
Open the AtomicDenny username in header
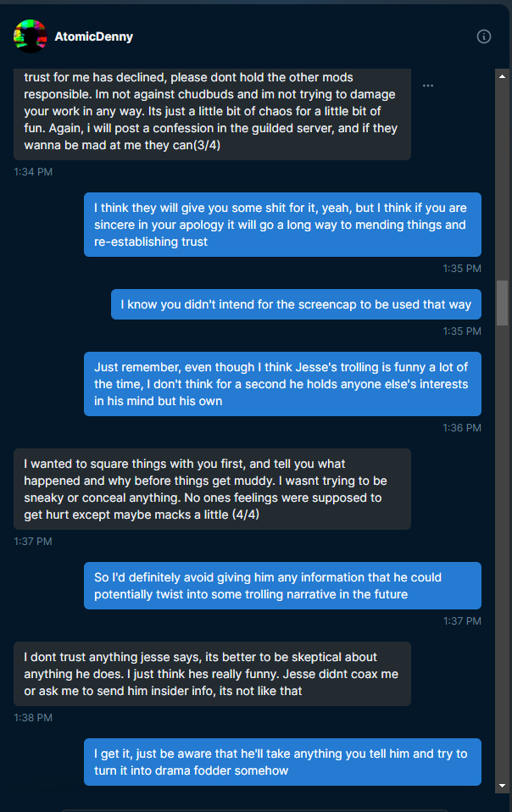pos(93,37)
